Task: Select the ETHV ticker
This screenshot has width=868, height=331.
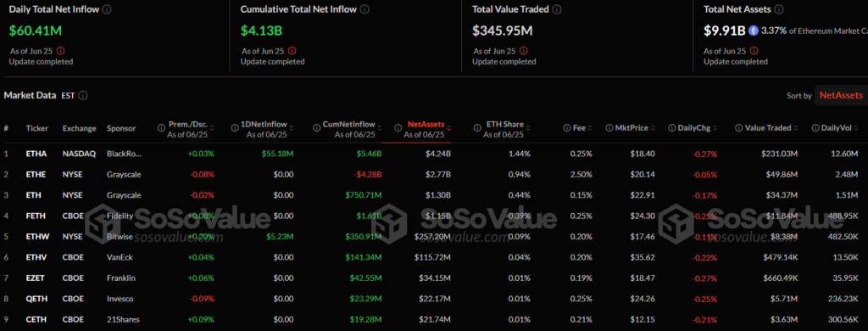Action: (x=36, y=258)
